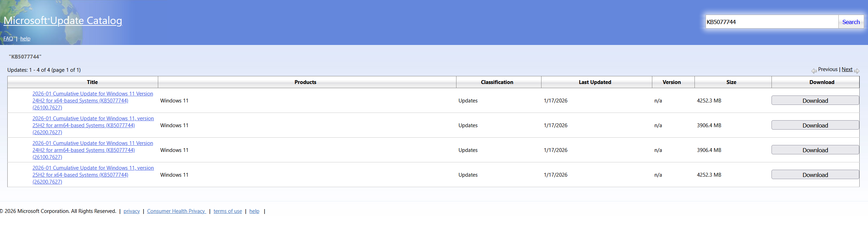The height and width of the screenshot is (238, 868).
Task: Open the 25H2 arm64-based update (26200.7627) link
Action: tap(93, 125)
